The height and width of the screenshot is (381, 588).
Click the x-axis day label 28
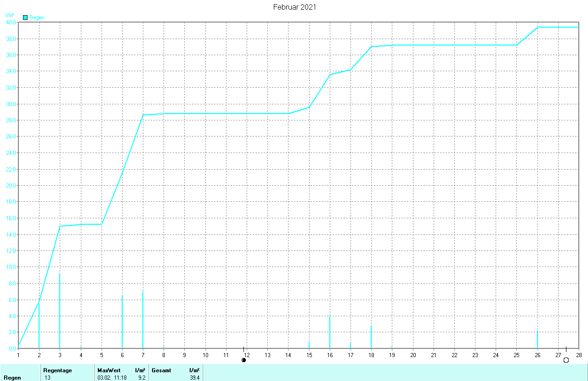click(x=579, y=355)
